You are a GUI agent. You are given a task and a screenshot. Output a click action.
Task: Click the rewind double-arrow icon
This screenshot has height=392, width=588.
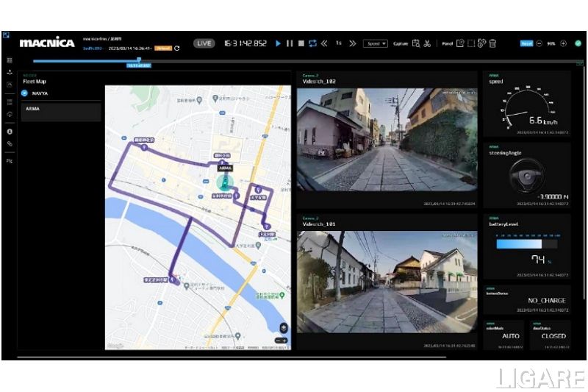pos(324,44)
